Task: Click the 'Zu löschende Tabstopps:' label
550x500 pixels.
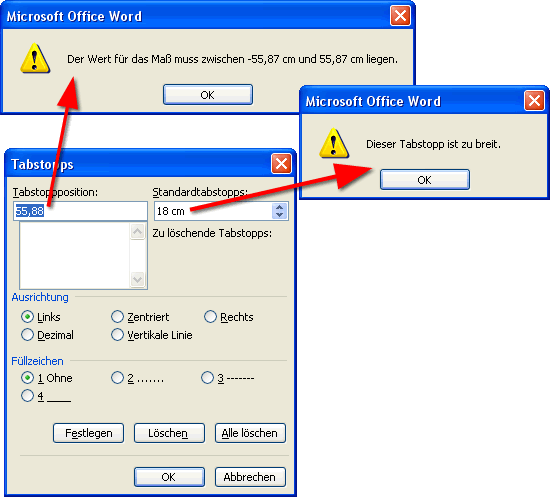Action: 212,233
